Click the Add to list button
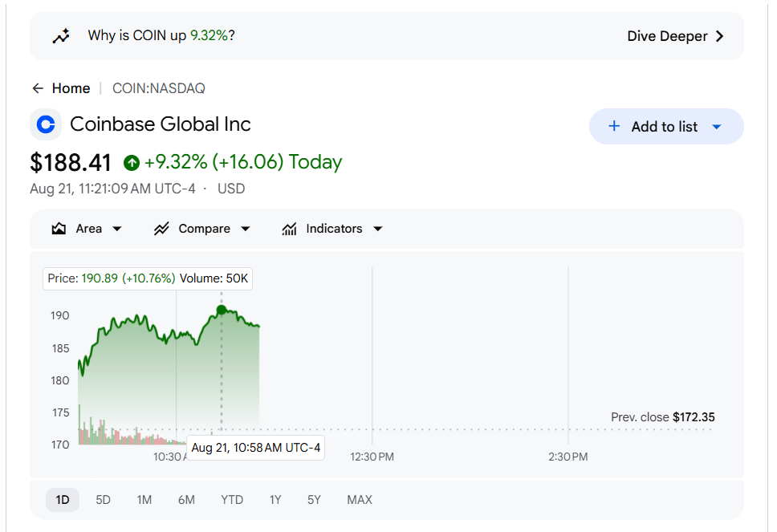 (666, 126)
